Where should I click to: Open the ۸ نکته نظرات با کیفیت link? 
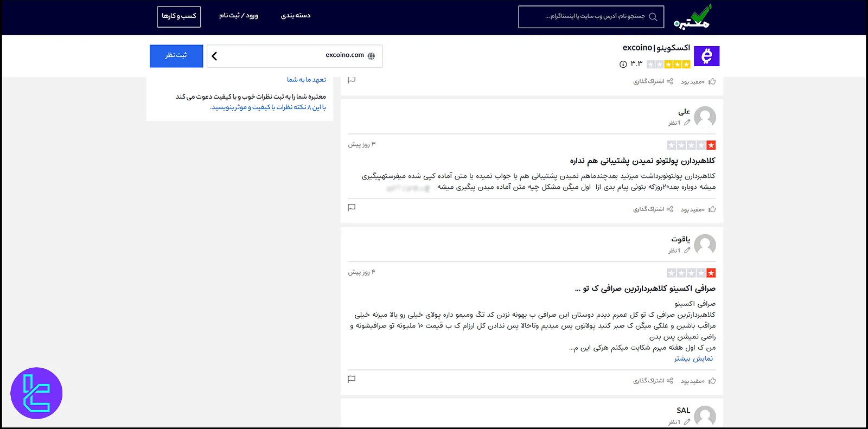(x=268, y=107)
